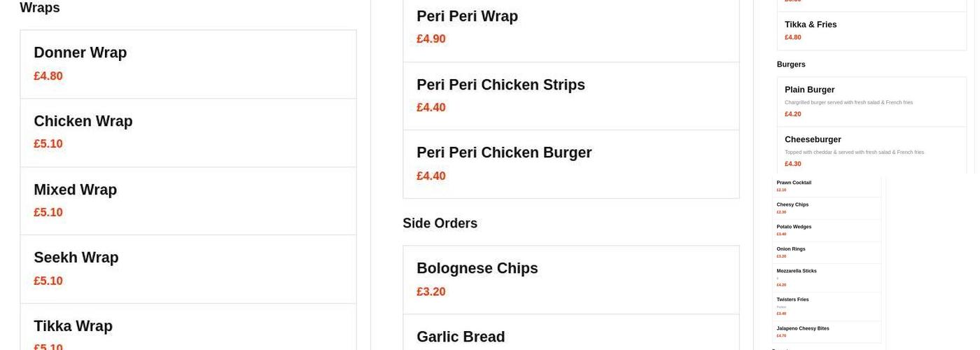This screenshot has width=980, height=350.
Task: Select the Twisters Fries item
Action: (827, 306)
